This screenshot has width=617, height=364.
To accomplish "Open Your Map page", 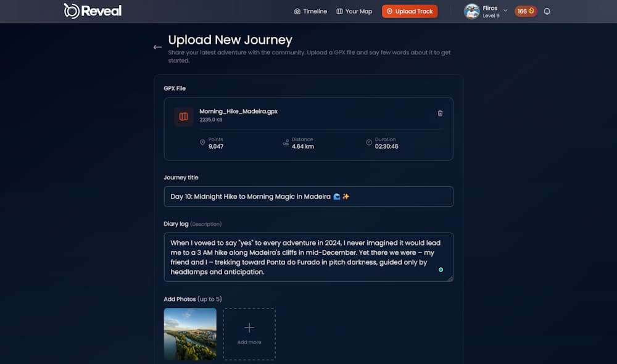I will point(354,11).
